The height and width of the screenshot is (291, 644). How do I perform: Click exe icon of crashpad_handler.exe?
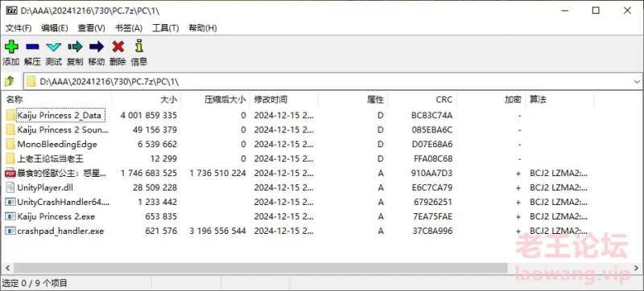pyautogui.click(x=10, y=231)
